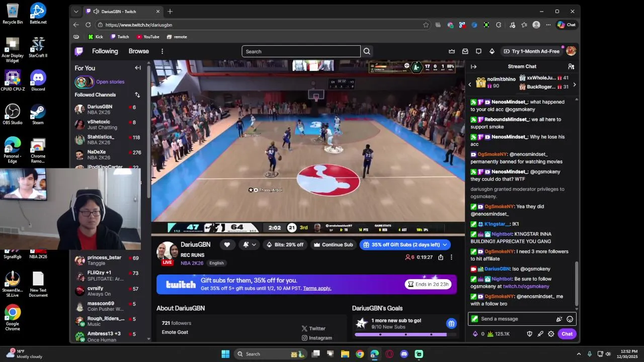Open the Copilot Chat button

[x=566, y=25]
